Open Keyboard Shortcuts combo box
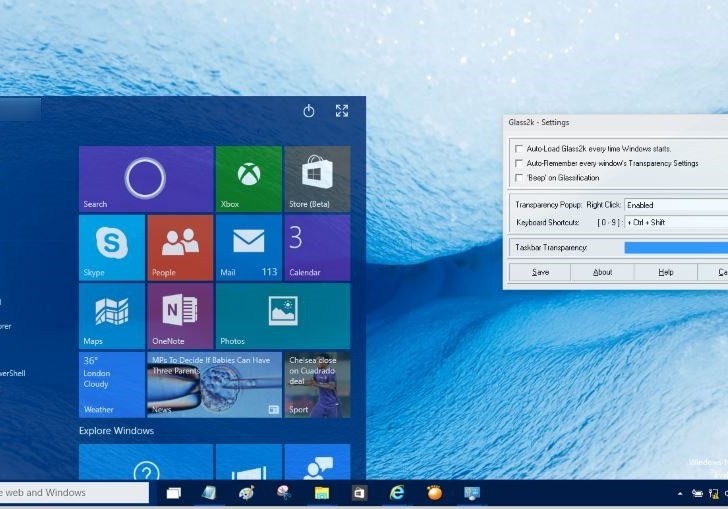 (676, 222)
